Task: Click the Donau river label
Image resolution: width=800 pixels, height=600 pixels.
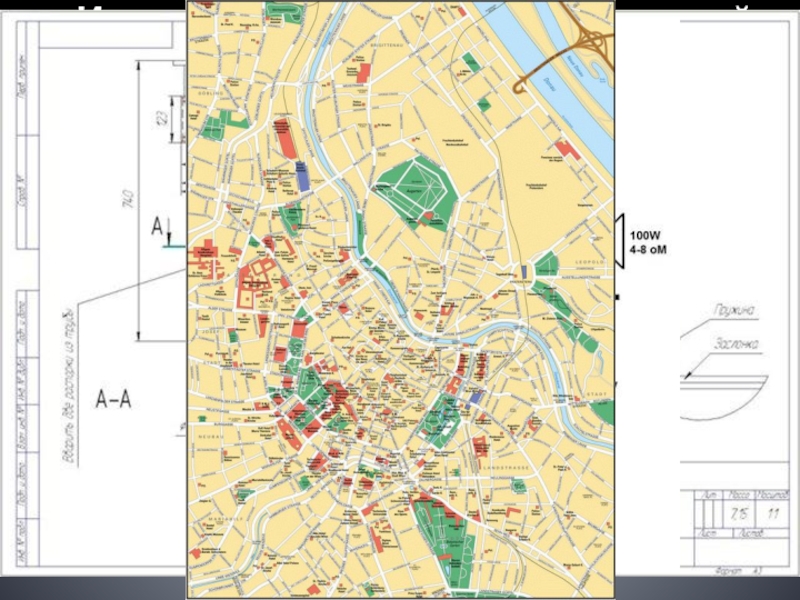Action: pyautogui.click(x=550, y=85)
